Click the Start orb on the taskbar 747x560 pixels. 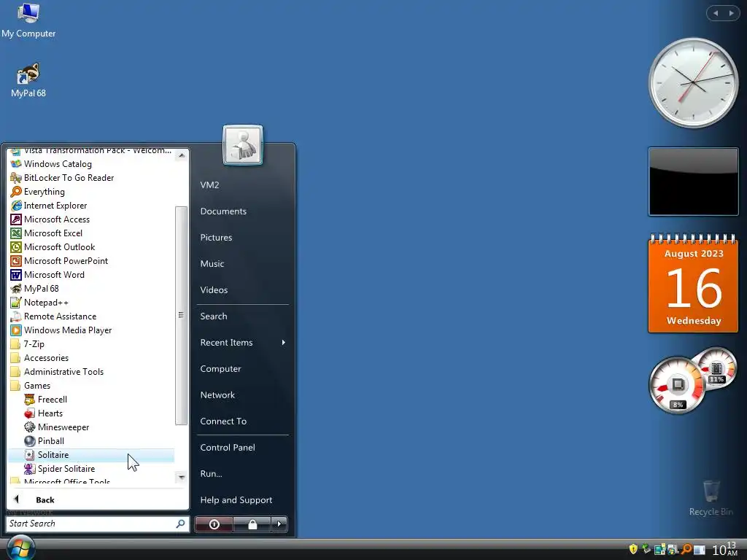click(20, 548)
